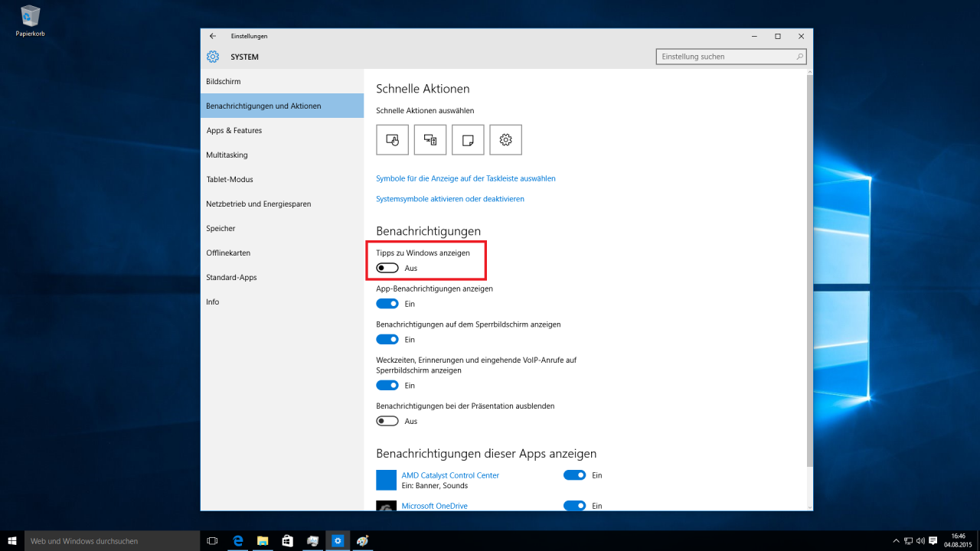Open the taskbar clock and date
The image size is (980, 551).
click(x=958, y=541)
